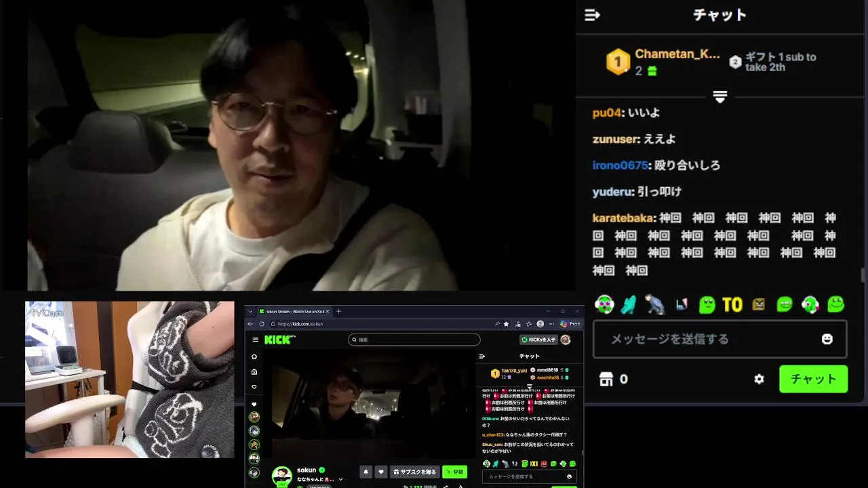The height and width of the screenshot is (488, 868).
Task: Open emoji picker in embedded chat
Action: click(569, 476)
